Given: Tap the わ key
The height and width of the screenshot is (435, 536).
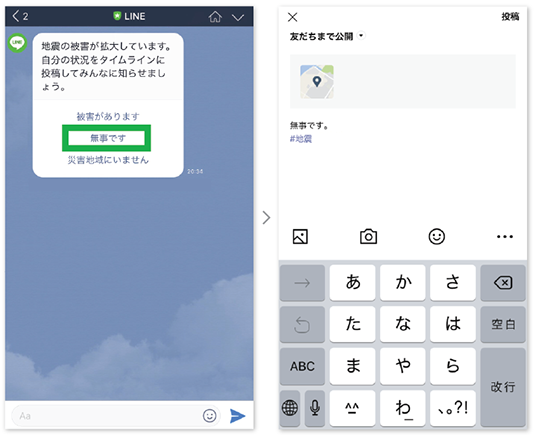Looking at the screenshot, I should [x=403, y=408].
